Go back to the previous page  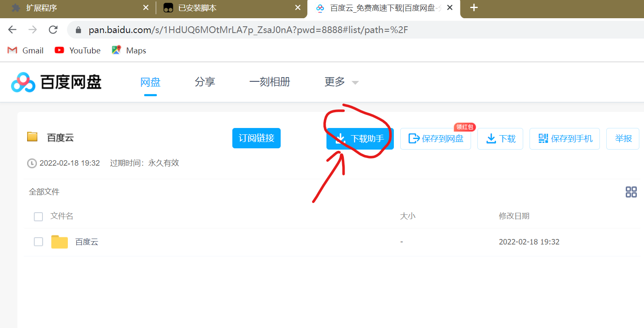click(x=12, y=30)
